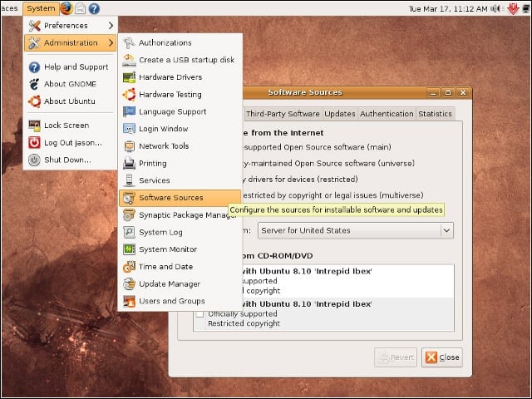
Task: Open the volume speaker icon
Action: 495,9
